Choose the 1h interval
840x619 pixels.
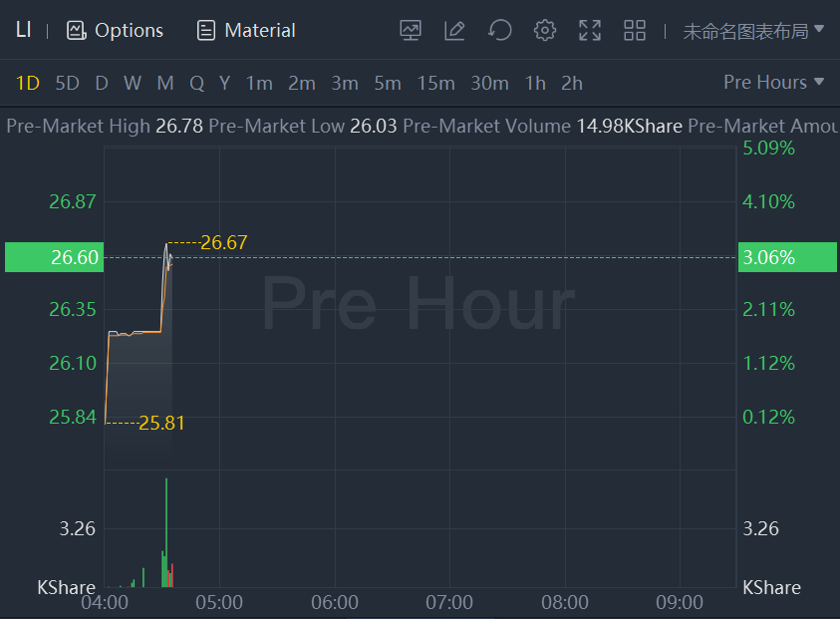pos(535,83)
